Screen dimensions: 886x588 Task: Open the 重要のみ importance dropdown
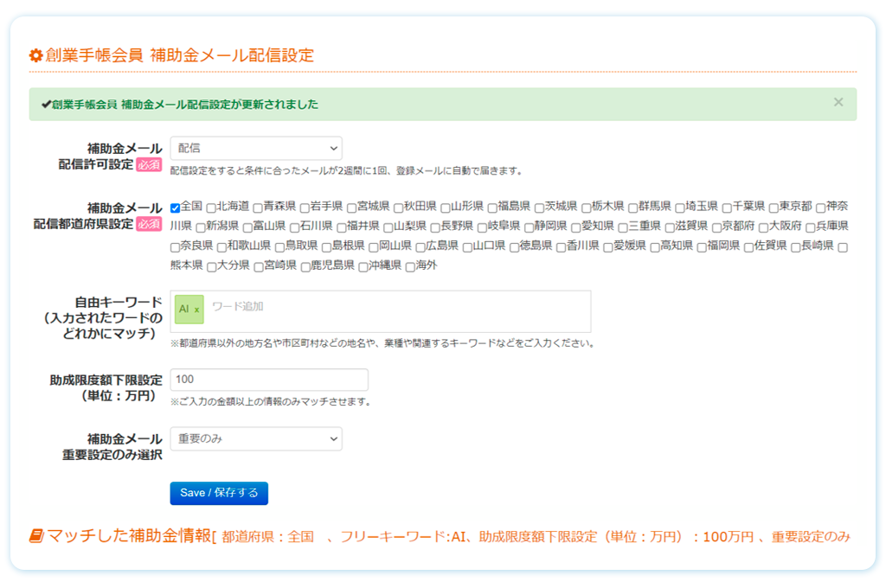pyautogui.click(x=255, y=438)
